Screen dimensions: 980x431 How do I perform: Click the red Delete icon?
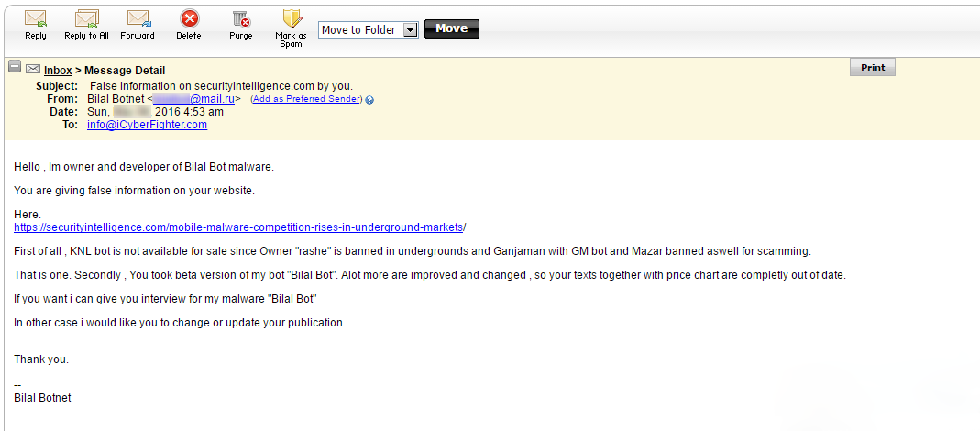[189, 18]
